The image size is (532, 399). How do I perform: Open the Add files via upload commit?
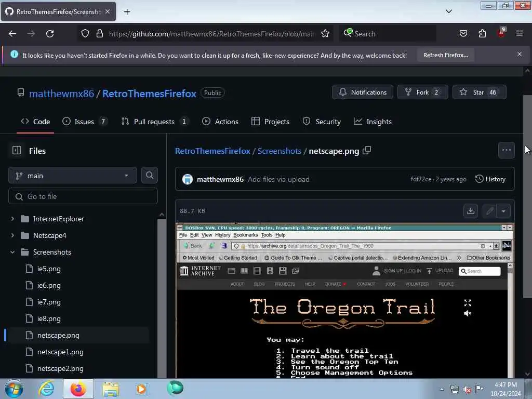[x=278, y=179]
